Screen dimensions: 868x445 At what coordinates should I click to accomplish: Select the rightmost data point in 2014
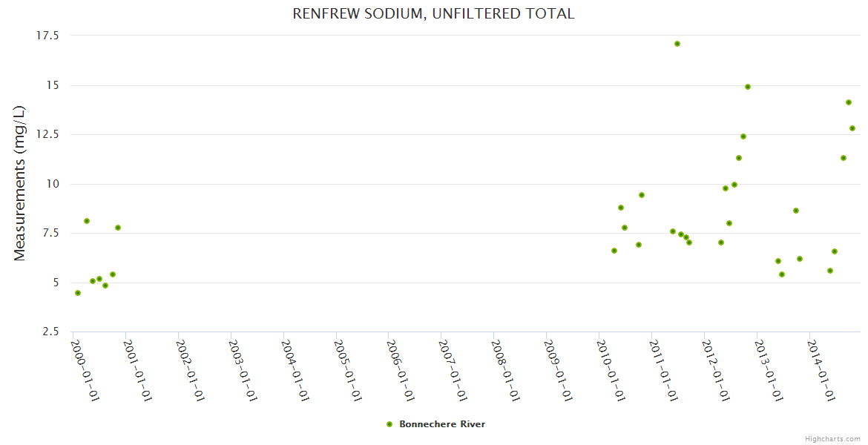[852, 128]
